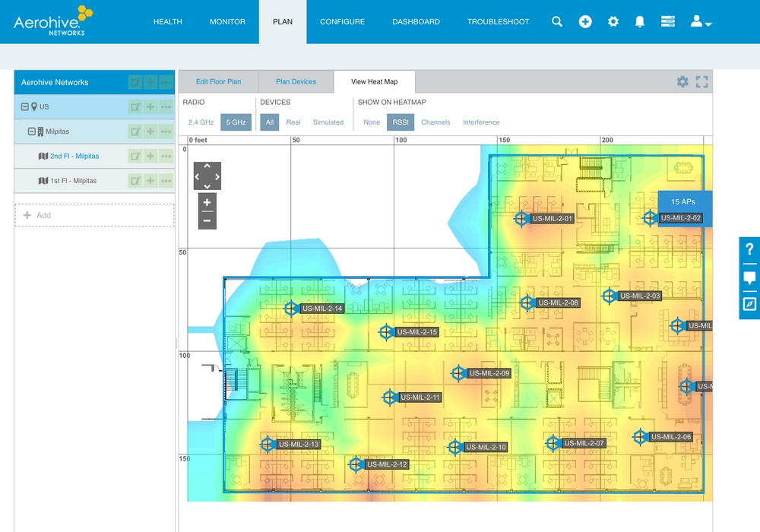
Task: Show only Real devices
Action: (293, 122)
